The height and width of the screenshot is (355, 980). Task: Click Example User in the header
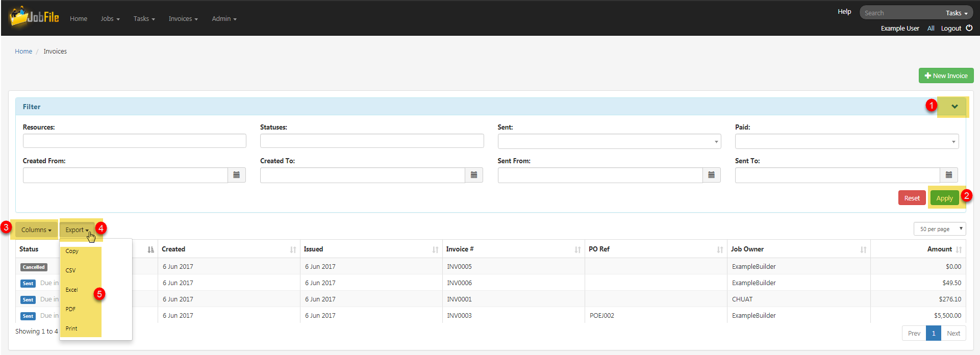pyautogui.click(x=900, y=28)
